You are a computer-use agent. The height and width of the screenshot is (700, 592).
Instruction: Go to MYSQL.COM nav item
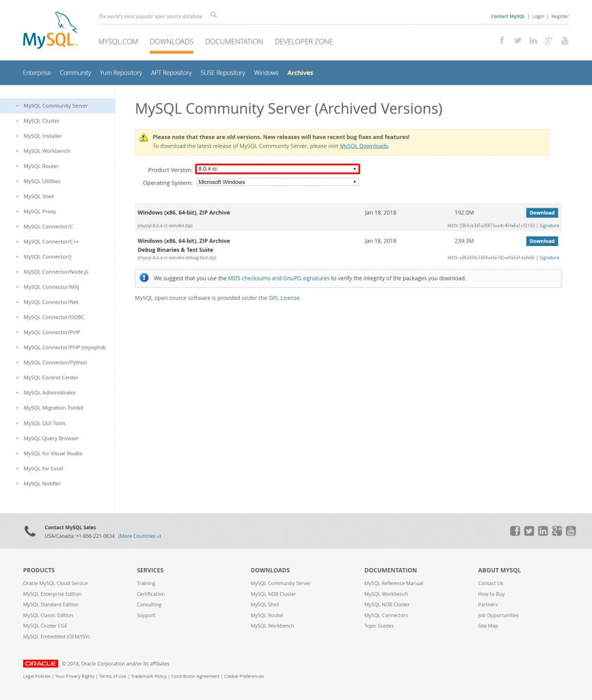(x=118, y=42)
